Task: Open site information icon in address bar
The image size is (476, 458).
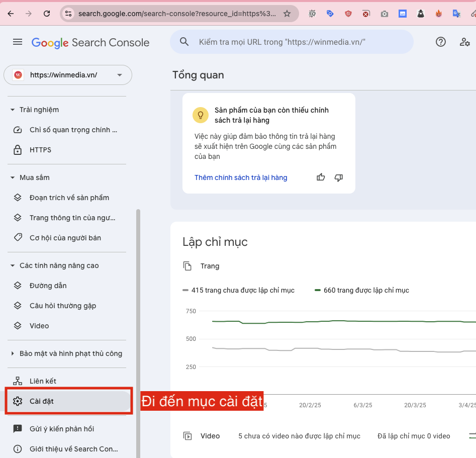Action: [x=68, y=14]
